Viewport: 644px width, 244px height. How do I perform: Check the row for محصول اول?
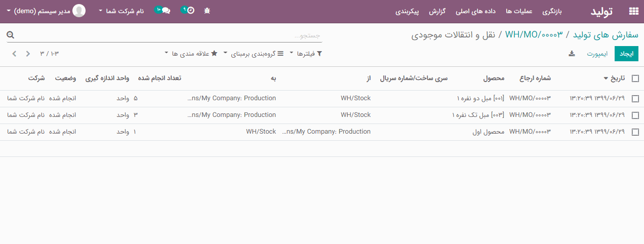click(635, 132)
